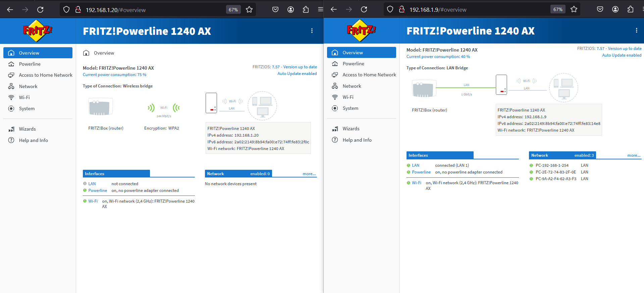Click the Powerline interface link in left window
This screenshot has width=644, height=293.
coord(98,191)
